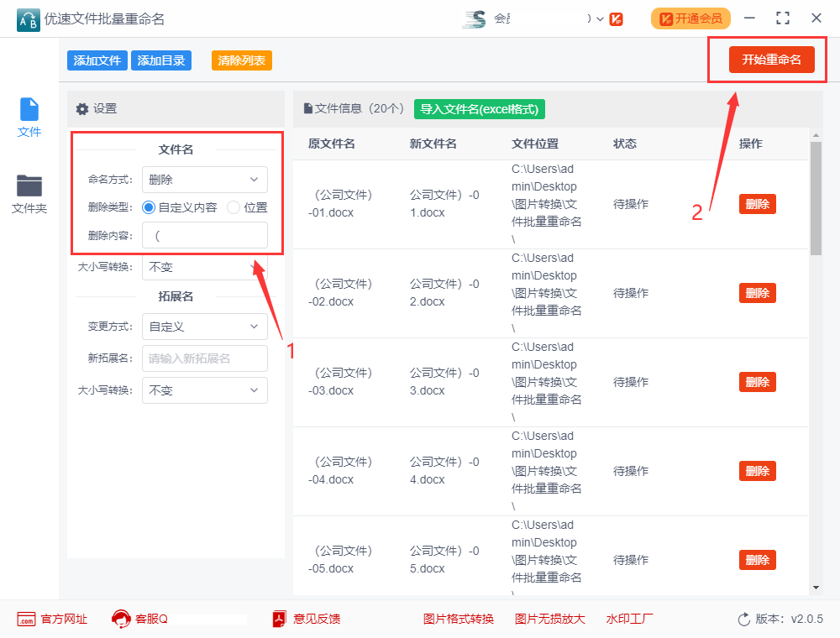Click 状态 column header
Viewport: 840px width, 638px height.
(625, 144)
